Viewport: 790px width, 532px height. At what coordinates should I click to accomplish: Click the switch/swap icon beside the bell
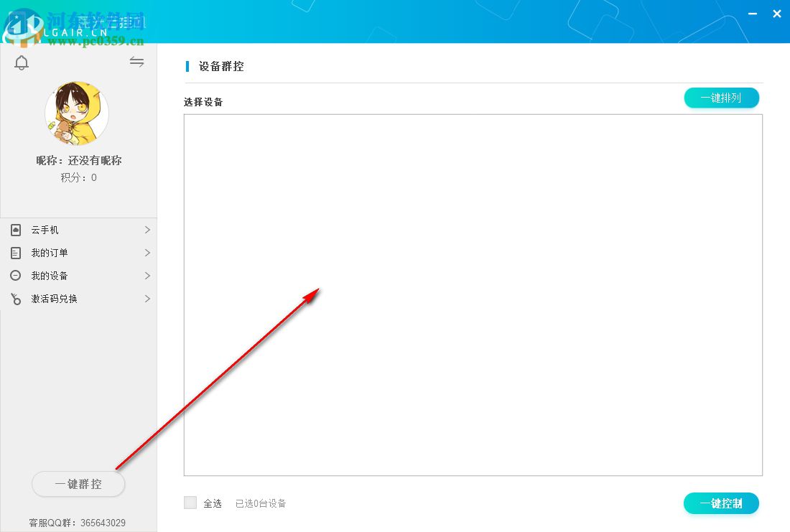tap(136, 62)
